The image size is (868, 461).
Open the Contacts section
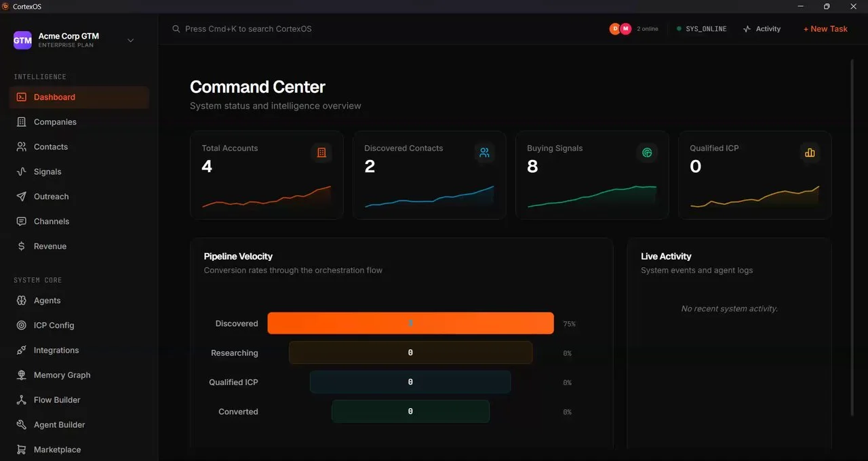tap(79, 146)
